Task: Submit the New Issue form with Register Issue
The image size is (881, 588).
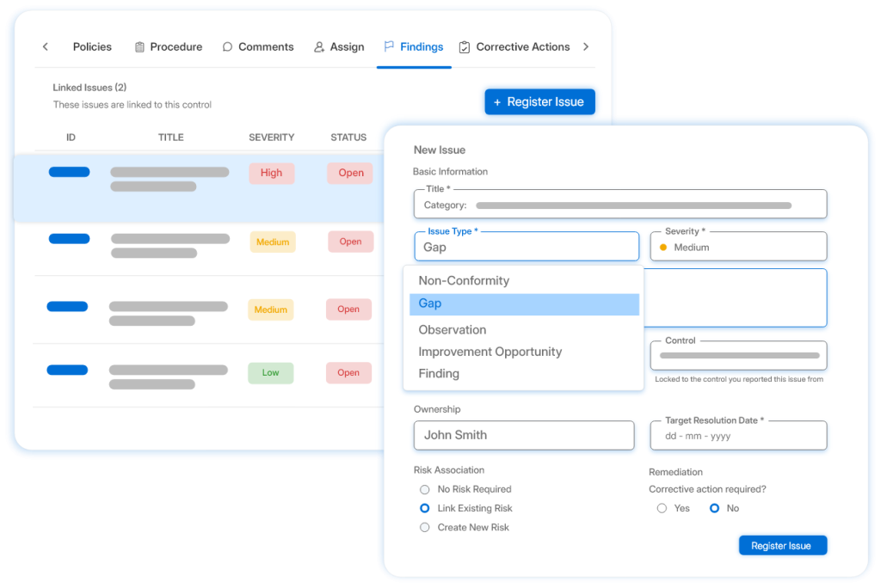Action: 783,545
